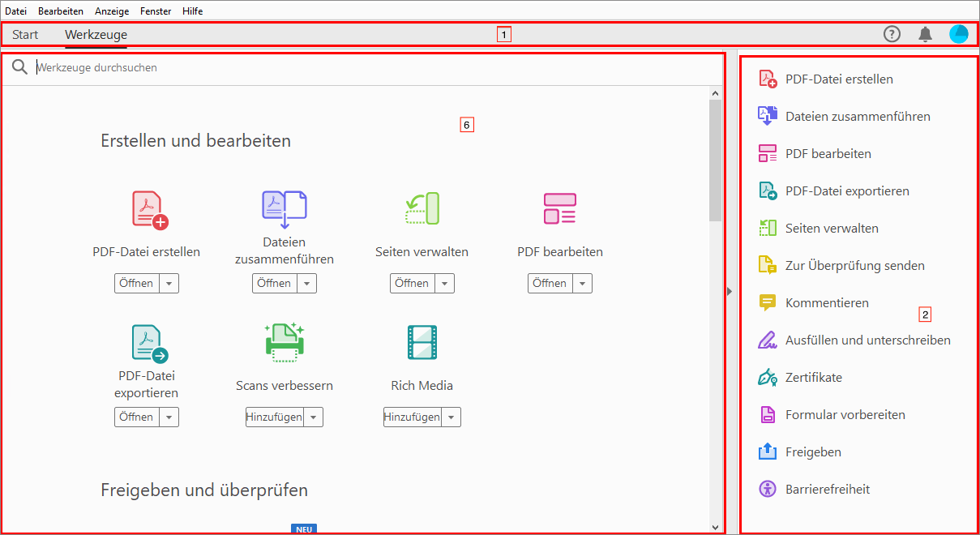
Task: Switch to the Start tab
Action: click(x=25, y=34)
